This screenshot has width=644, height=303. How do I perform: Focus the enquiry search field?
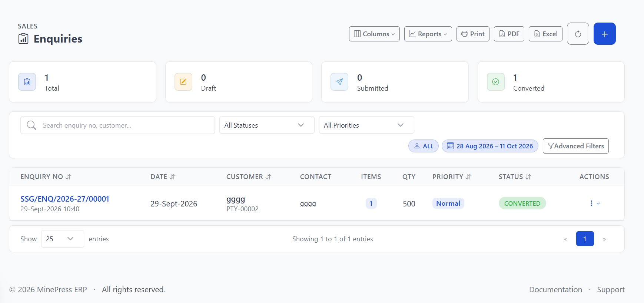117,125
